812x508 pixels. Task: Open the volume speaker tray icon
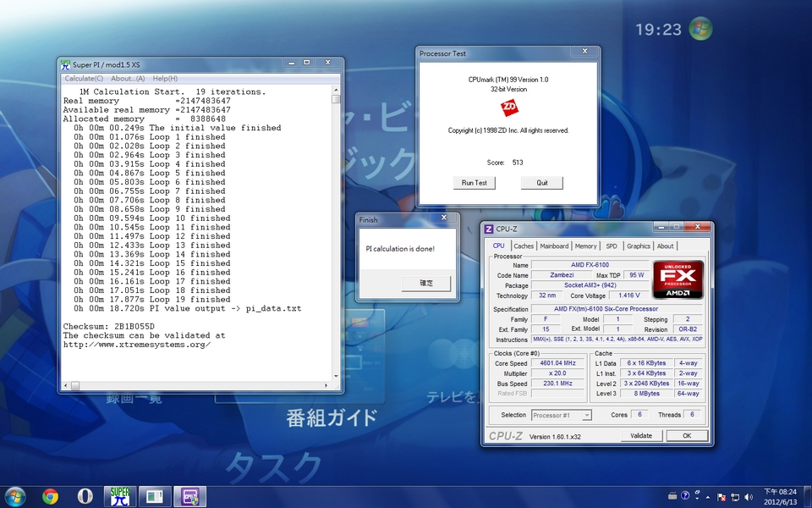click(749, 497)
